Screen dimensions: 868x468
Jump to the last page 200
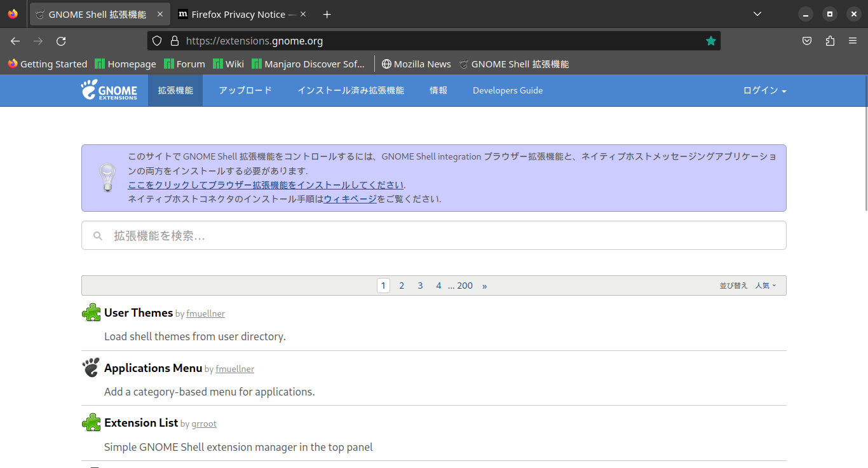(465, 286)
